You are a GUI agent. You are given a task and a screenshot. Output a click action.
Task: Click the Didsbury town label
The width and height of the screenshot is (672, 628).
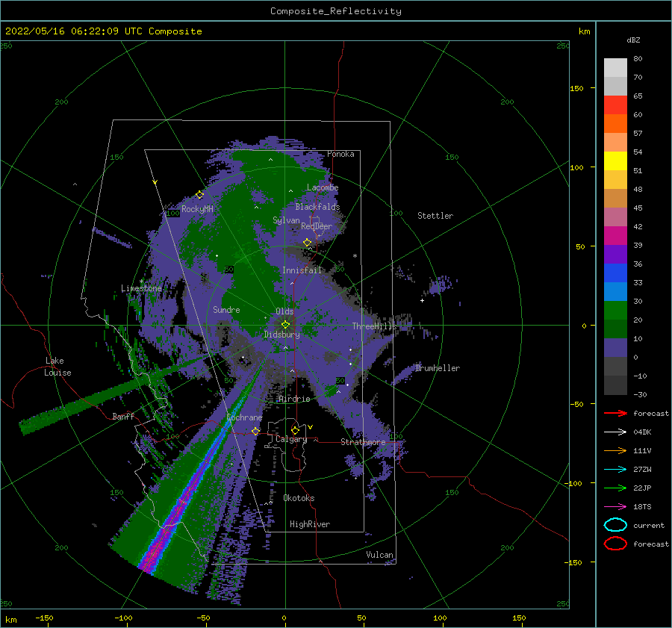[x=281, y=335]
